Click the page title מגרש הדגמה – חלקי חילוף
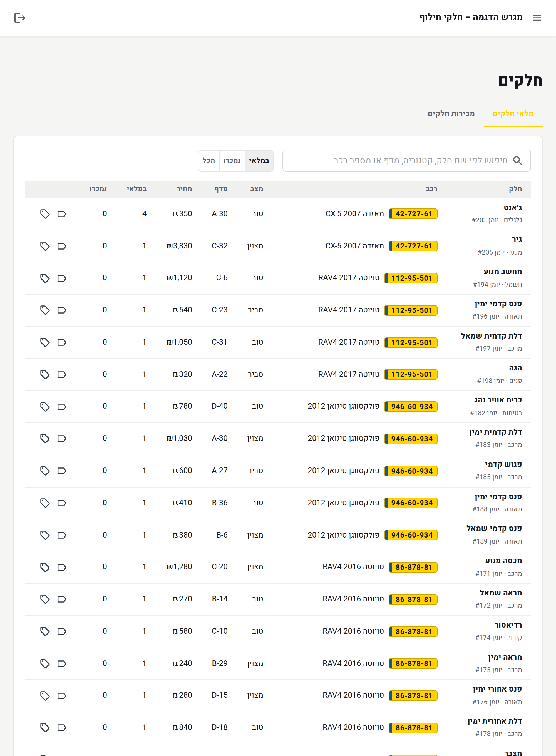This screenshot has height=756, width=556. click(471, 17)
